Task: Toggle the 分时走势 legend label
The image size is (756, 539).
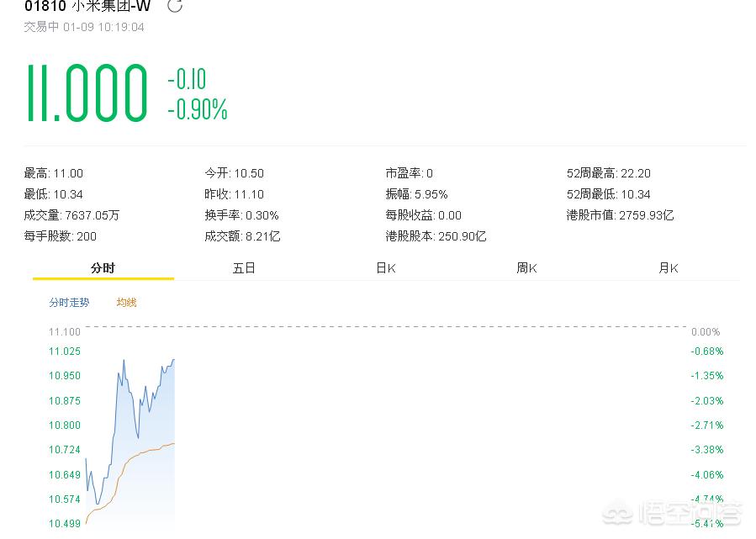Action: [x=69, y=302]
